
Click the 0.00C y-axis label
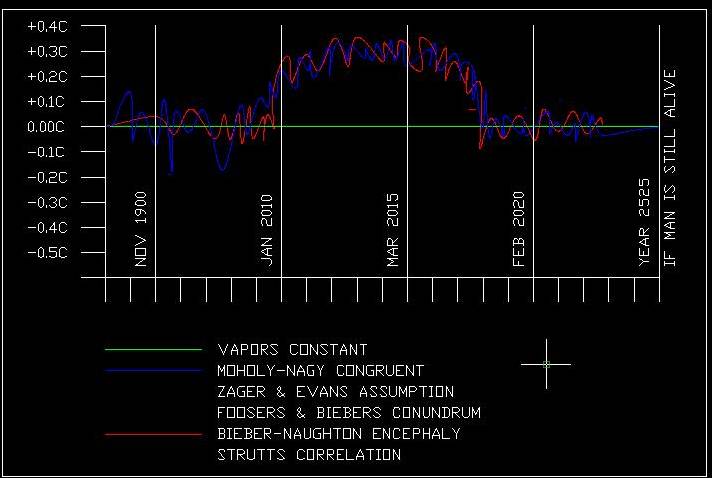[46, 127]
